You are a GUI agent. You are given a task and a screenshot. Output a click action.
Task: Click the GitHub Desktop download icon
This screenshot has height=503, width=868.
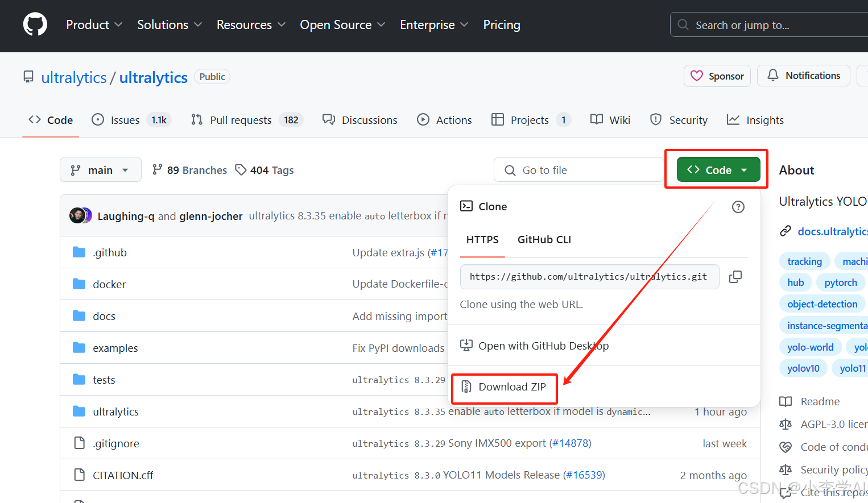point(466,346)
